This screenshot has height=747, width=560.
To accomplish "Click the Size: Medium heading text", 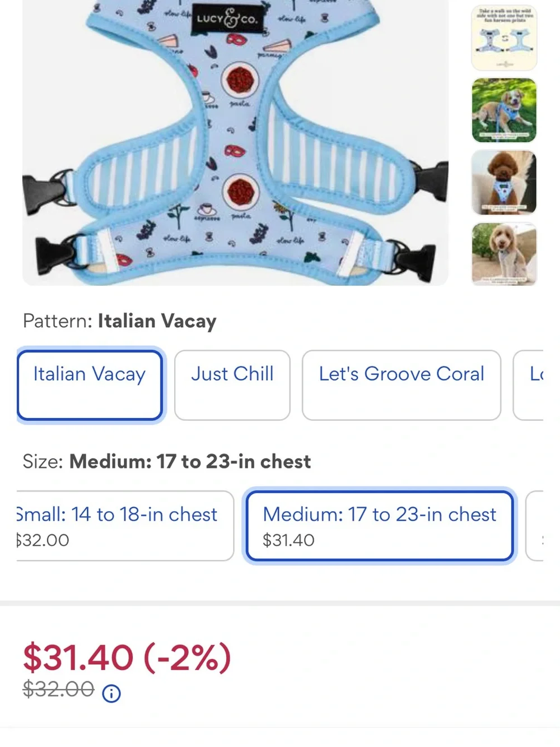I will coord(166,461).
